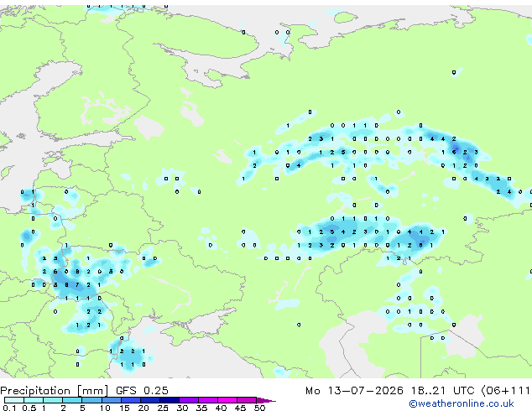Pick the 20–25 mm dark blue swatch
The image size is (532, 411).
149,400
